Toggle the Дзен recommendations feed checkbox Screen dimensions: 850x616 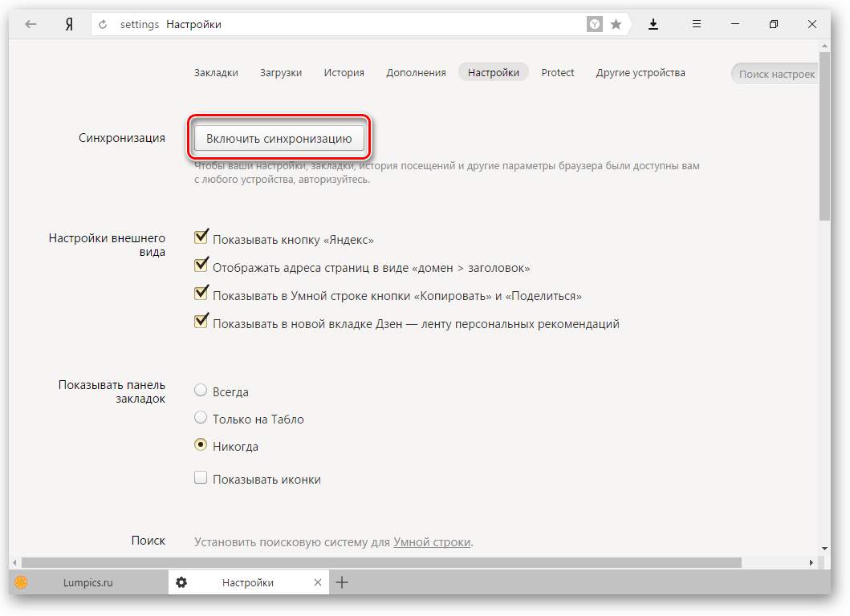tap(201, 322)
